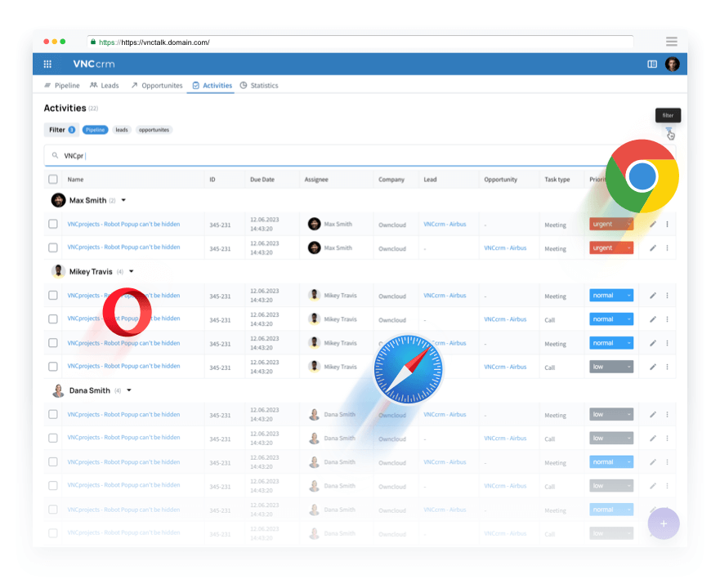Sort by the Due Date column header

pyautogui.click(x=262, y=180)
